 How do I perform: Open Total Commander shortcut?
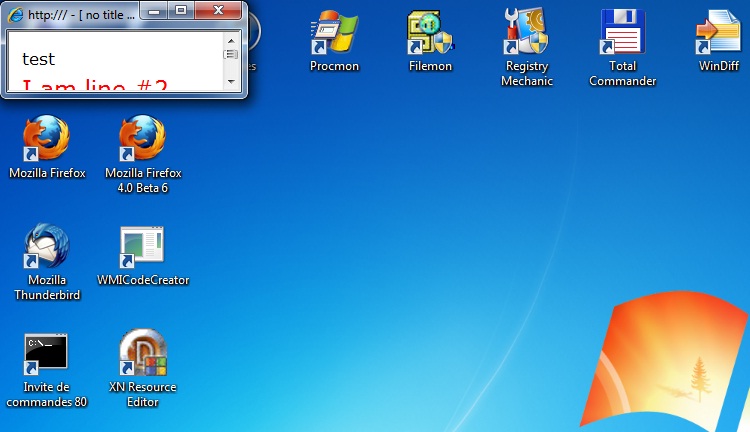tap(622, 35)
